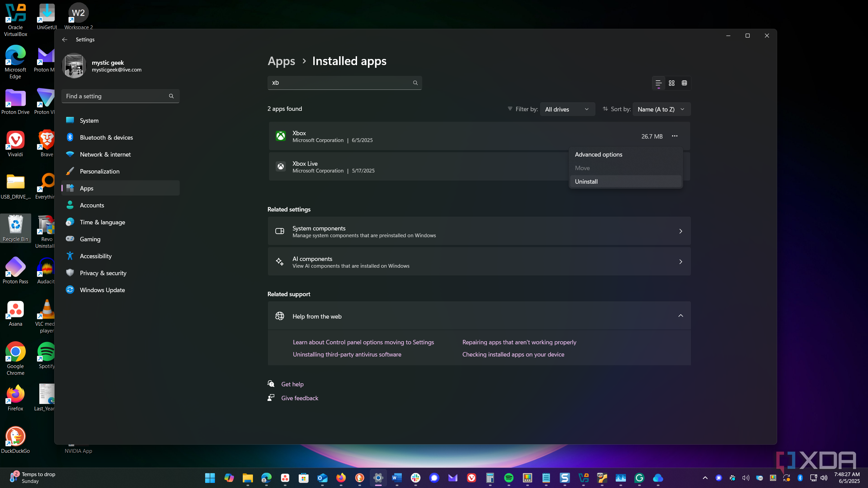Screen dimensions: 868x488
Task: Open Gaming settings category
Action: (120, 239)
